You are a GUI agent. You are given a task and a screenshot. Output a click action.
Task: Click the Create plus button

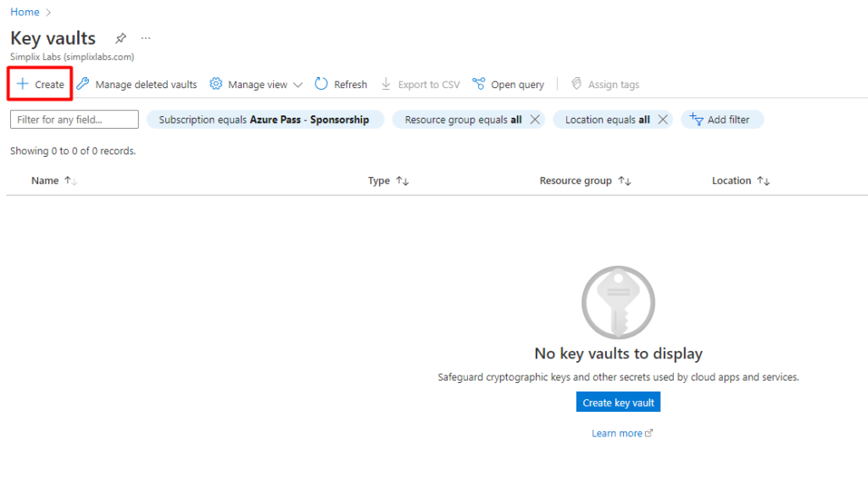[40, 85]
